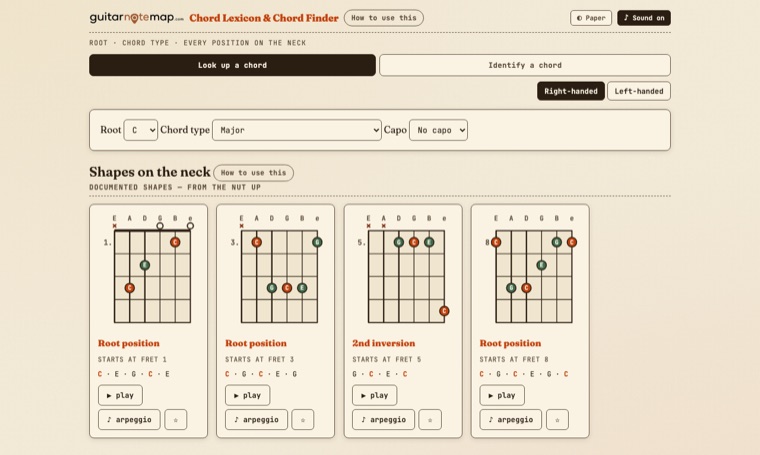The height and width of the screenshot is (455, 760).
Task: Favorite the fret 8 chord shape
Action: (x=557, y=420)
